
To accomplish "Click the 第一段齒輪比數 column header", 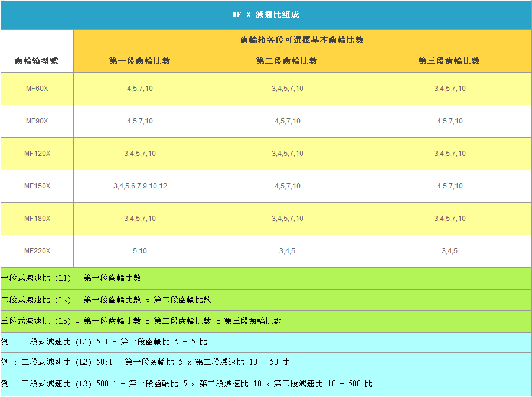I will coord(140,61).
